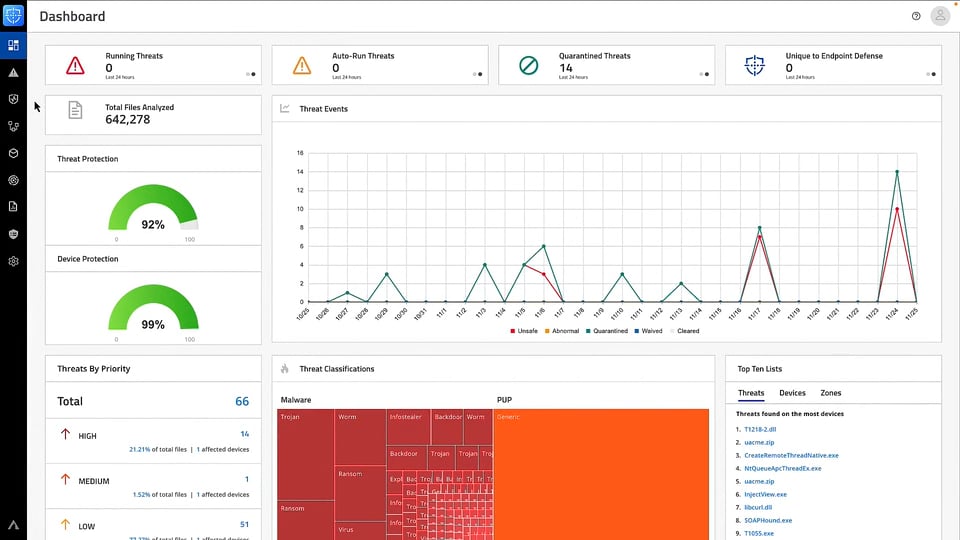
Task: Switch to the Zones tab
Action: tap(830, 393)
